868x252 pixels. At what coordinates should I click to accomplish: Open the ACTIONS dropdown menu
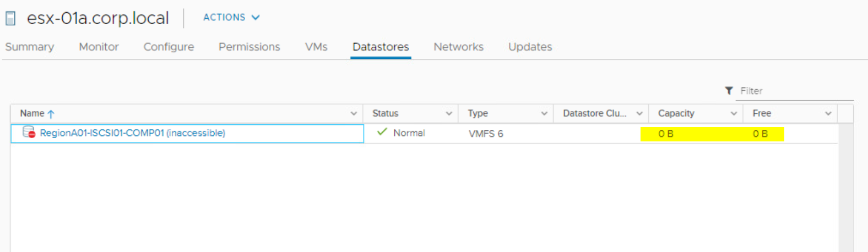pos(231,18)
